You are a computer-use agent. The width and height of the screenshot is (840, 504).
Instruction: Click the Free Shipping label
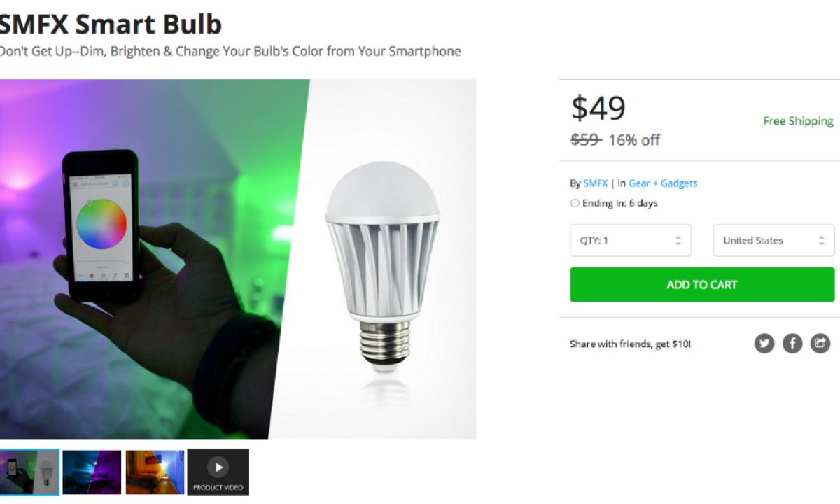point(798,121)
